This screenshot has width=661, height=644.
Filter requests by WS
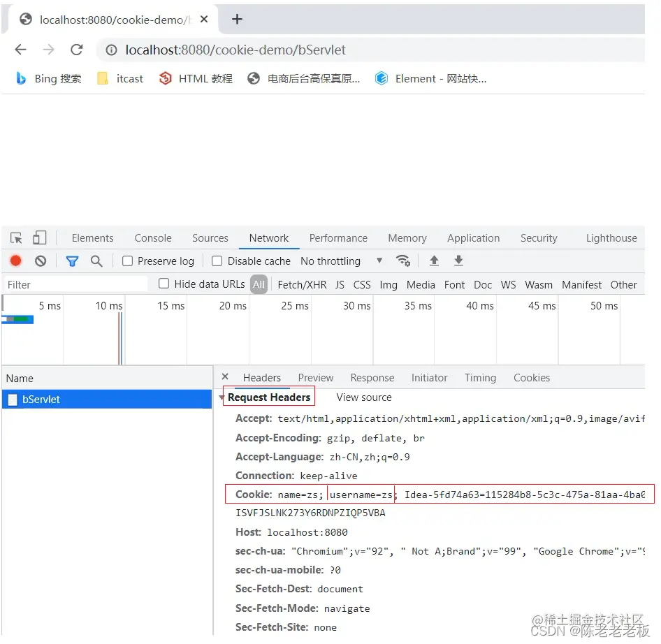pos(508,285)
